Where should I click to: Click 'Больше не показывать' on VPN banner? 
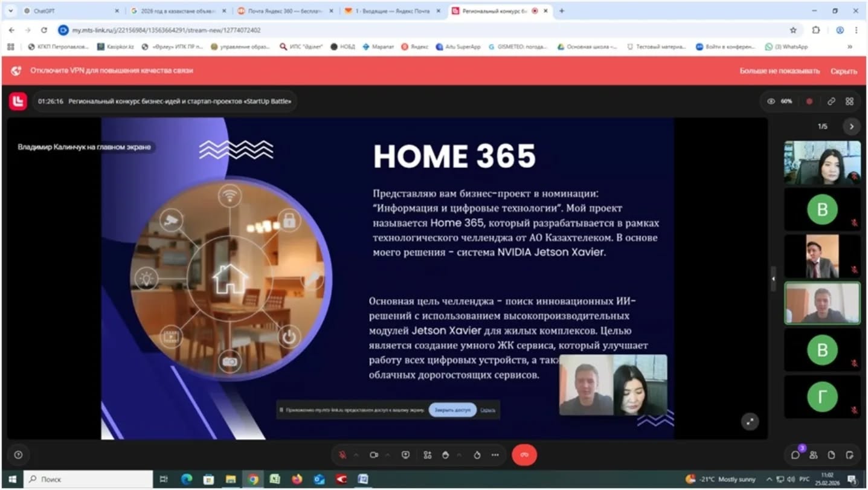(779, 71)
